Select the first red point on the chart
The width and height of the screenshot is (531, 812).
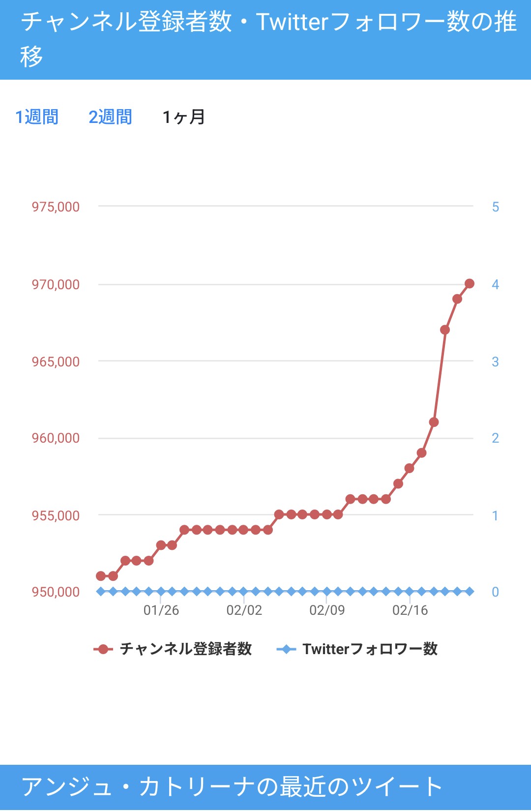tap(101, 576)
